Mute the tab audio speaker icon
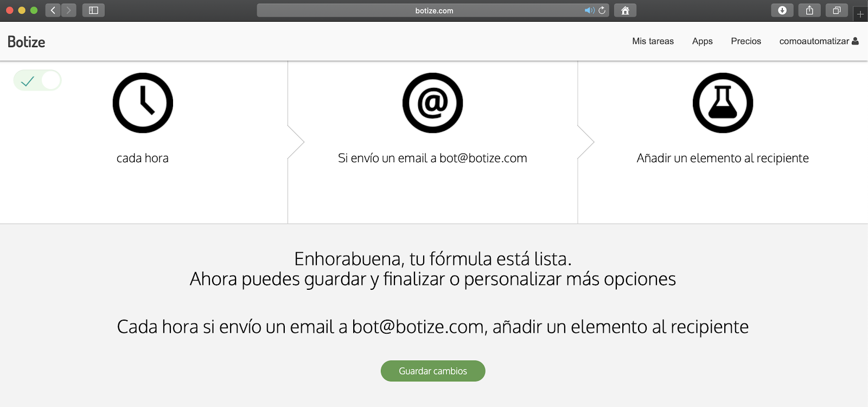868x407 pixels. [x=589, y=10]
